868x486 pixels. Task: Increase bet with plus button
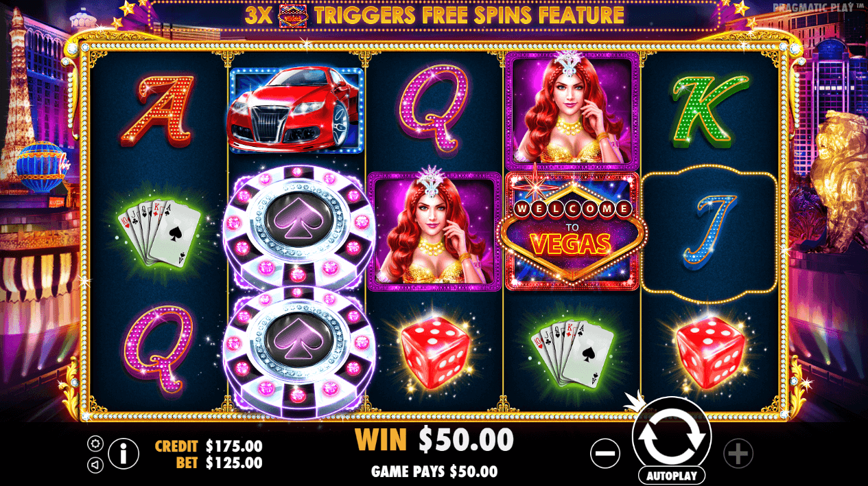click(738, 454)
